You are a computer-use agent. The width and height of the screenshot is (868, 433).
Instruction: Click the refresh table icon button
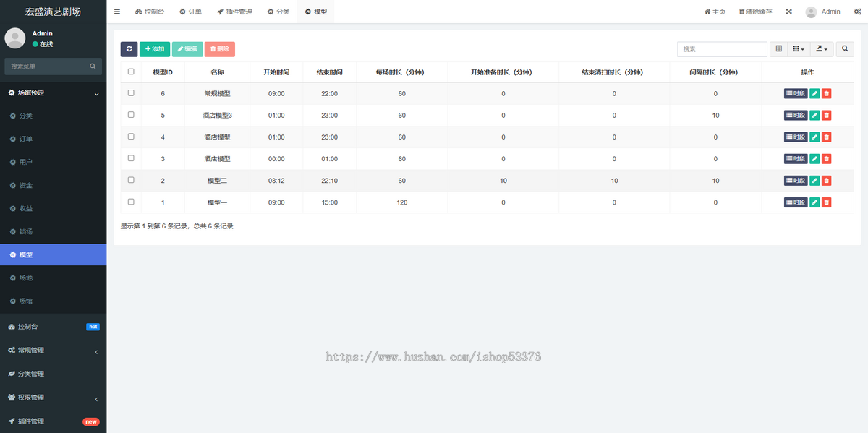tap(129, 49)
